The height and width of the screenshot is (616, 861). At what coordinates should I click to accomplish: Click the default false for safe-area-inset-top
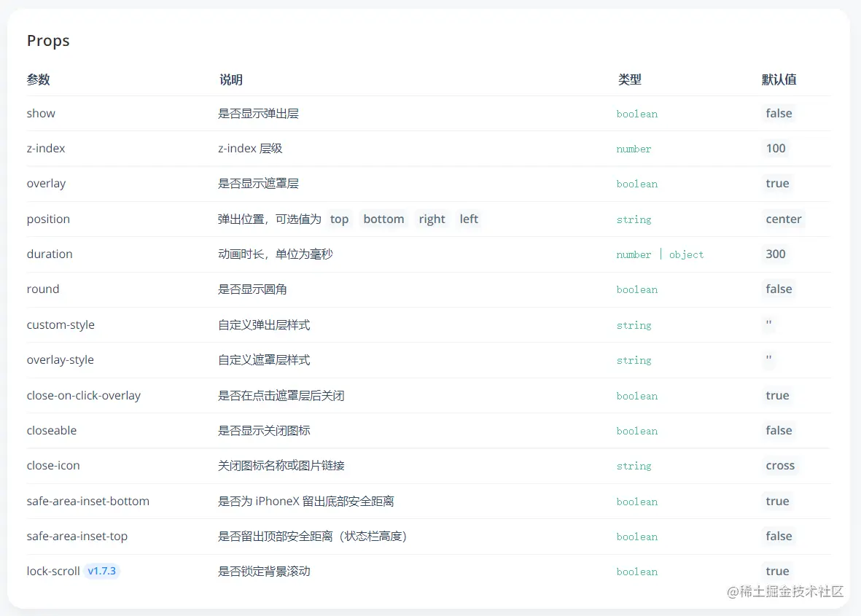coord(779,536)
